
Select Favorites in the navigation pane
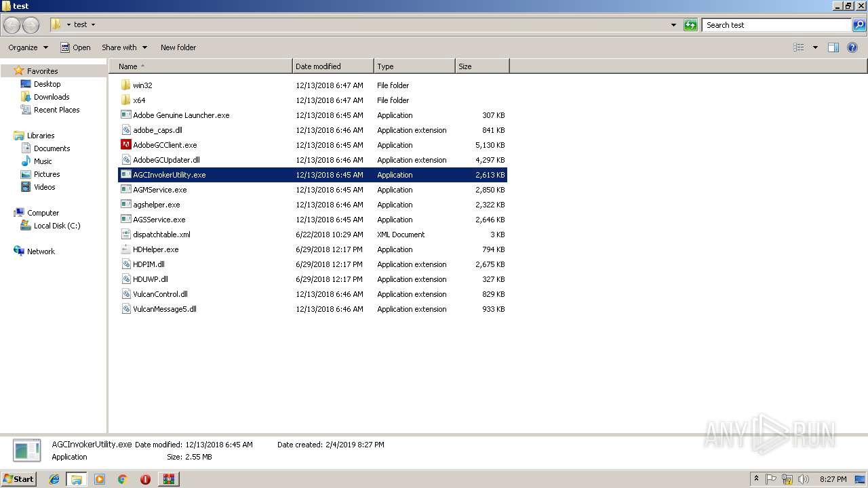click(x=42, y=71)
